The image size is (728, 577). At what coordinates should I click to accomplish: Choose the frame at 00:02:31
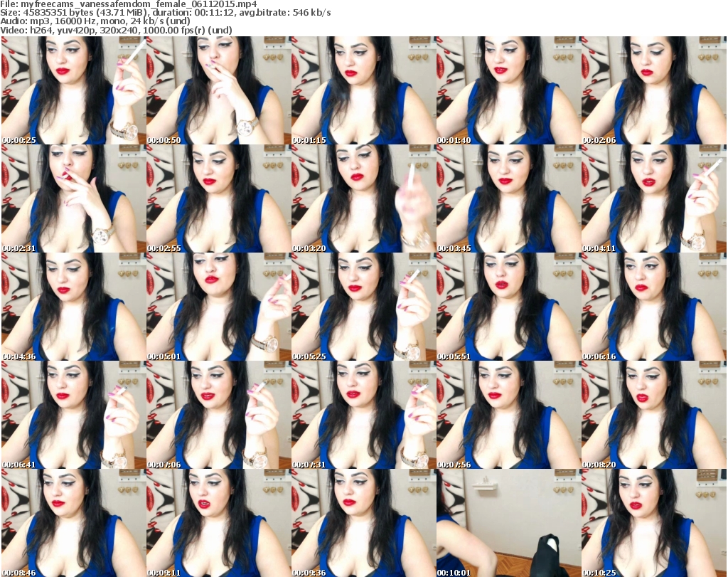pos(73,198)
